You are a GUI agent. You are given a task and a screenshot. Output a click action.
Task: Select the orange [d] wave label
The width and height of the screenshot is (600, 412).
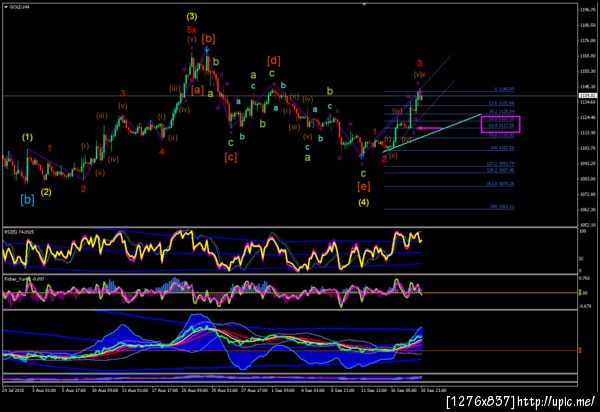(274, 60)
